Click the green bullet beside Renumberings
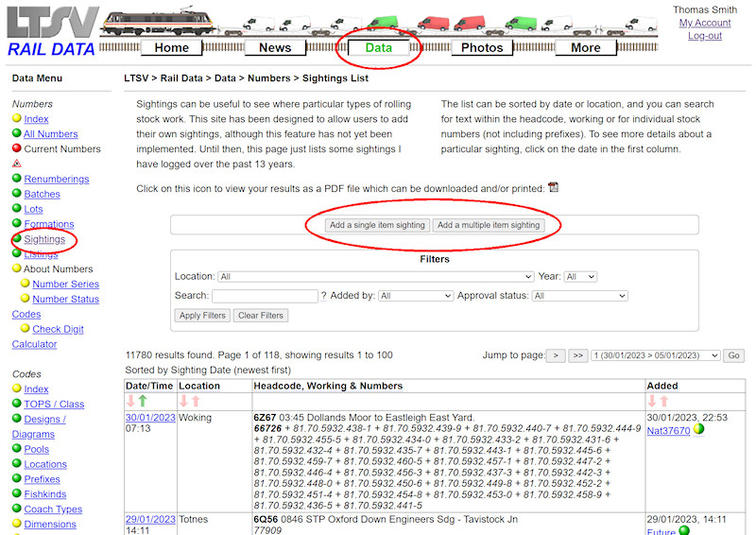The image size is (756, 535). pyautogui.click(x=17, y=179)
